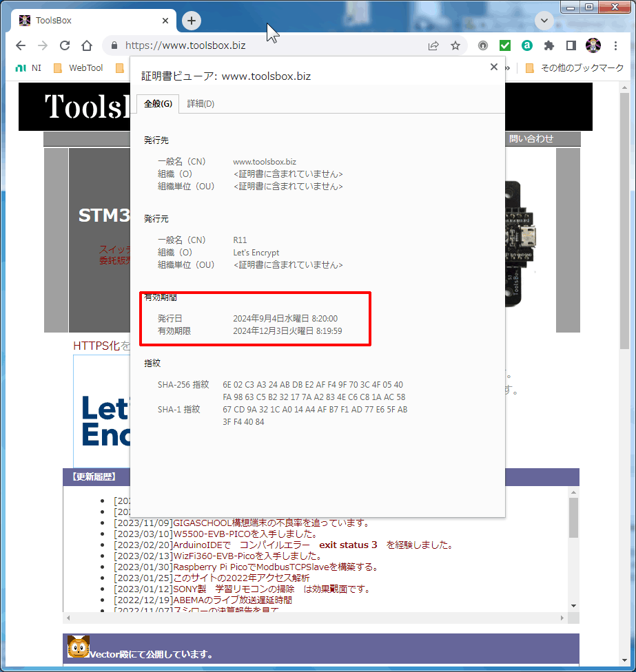
Task: Select the 全般(G) tab
Action: coord(158,104)
